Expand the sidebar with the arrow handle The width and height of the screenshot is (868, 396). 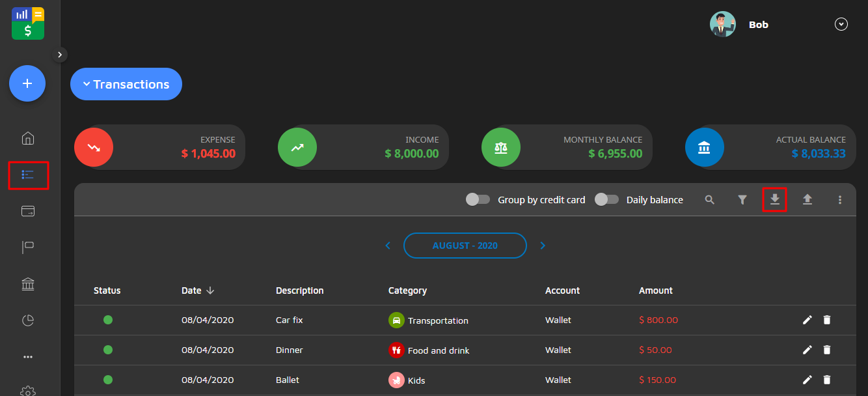click(60, 55)
